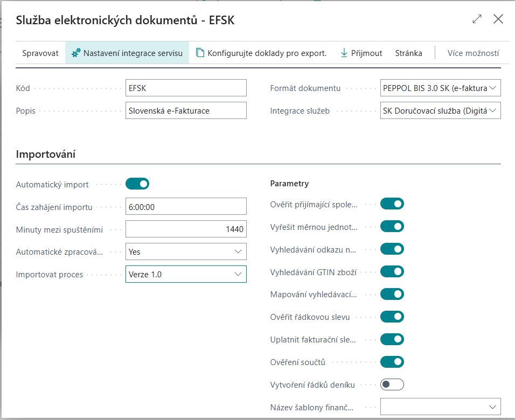The width and height of the screenshot is (515, 420).
Task: Open the Stránka menu
Action: (x=408, y=53)
